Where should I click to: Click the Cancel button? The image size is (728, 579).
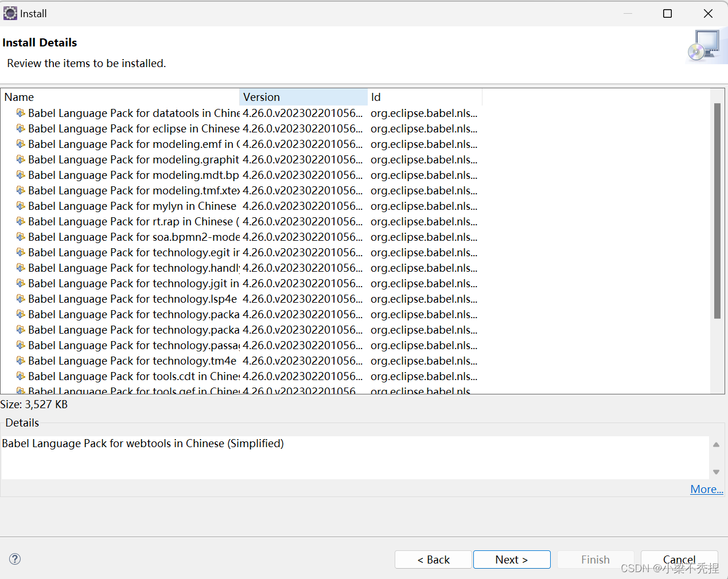tap(679, 560)
